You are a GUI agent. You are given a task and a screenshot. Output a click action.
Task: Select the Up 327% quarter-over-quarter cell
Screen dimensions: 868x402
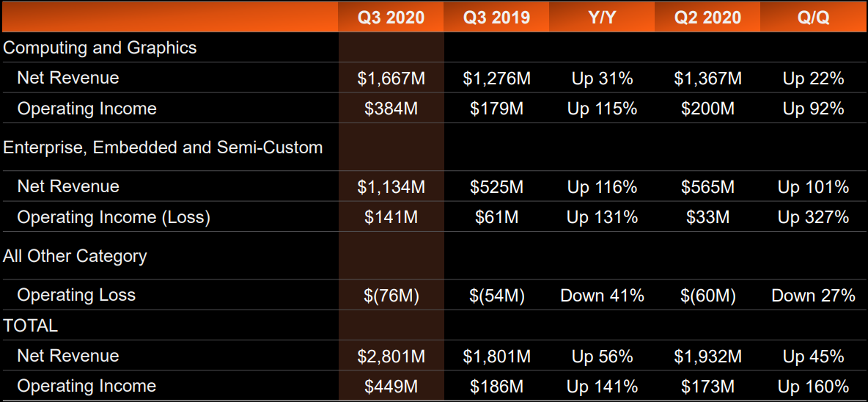(x=813, y=218)
